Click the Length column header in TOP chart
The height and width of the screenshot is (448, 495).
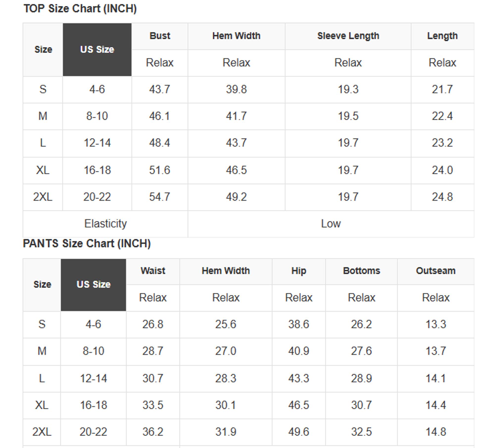point(442,36)
